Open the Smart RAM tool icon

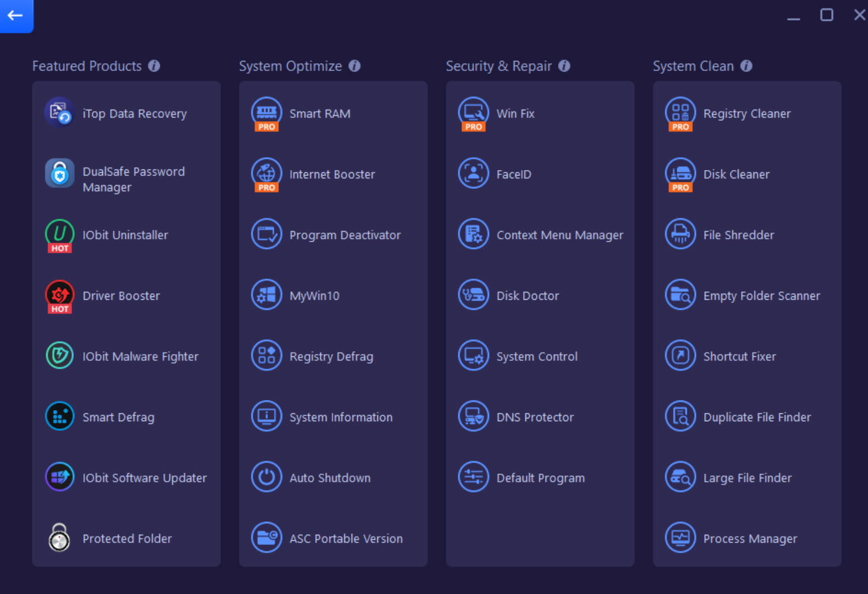(267, 112)
